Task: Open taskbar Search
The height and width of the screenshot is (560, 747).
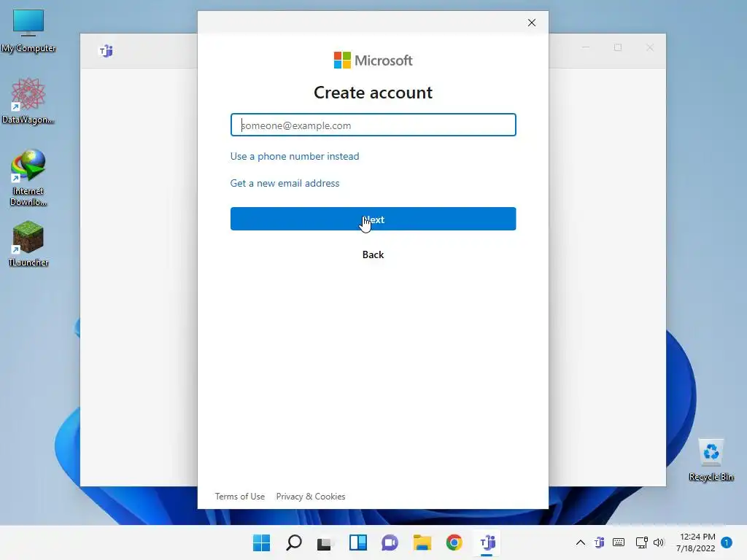Action: click(293, 542)
